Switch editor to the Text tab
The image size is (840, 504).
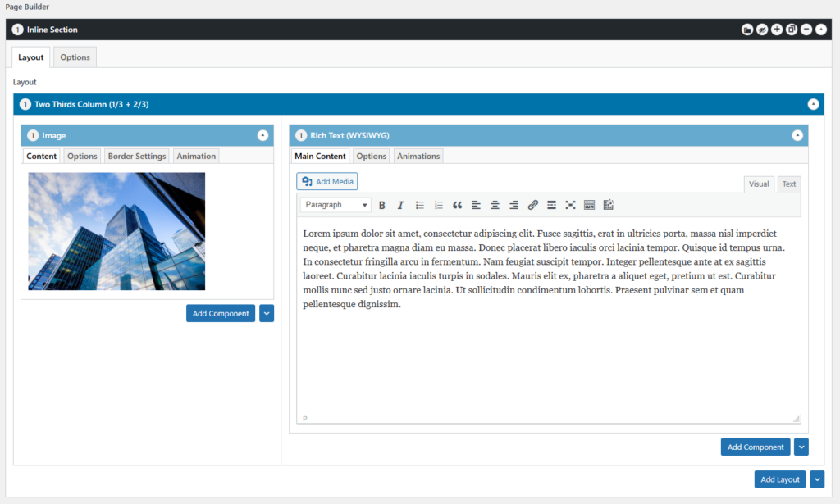(x=788, y=184)
